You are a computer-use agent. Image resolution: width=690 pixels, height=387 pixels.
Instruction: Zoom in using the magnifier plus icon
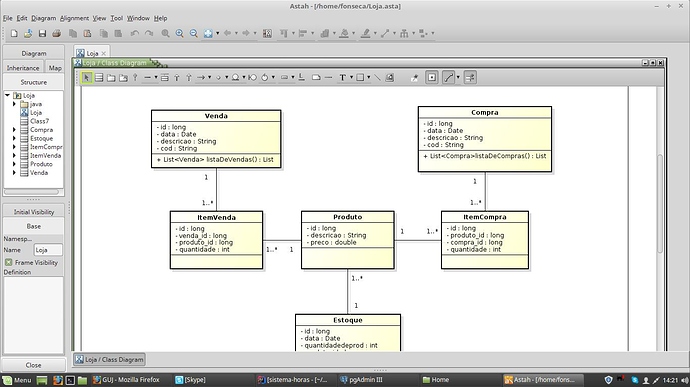pyautogui.click(x=180, y=33)
